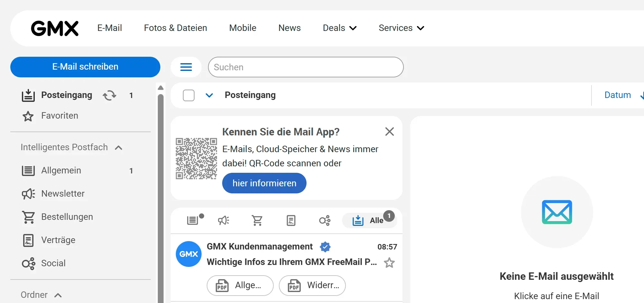Viewport: 644px width, 303px height.
Task: Open the selection dropdown chevron
Action: 209,95
